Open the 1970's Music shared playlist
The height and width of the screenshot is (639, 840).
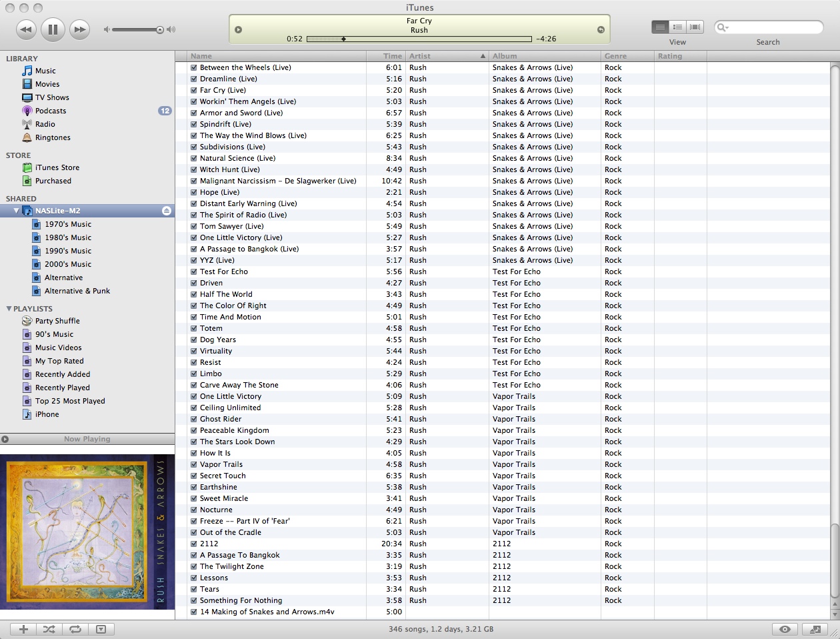coord(68,224)
